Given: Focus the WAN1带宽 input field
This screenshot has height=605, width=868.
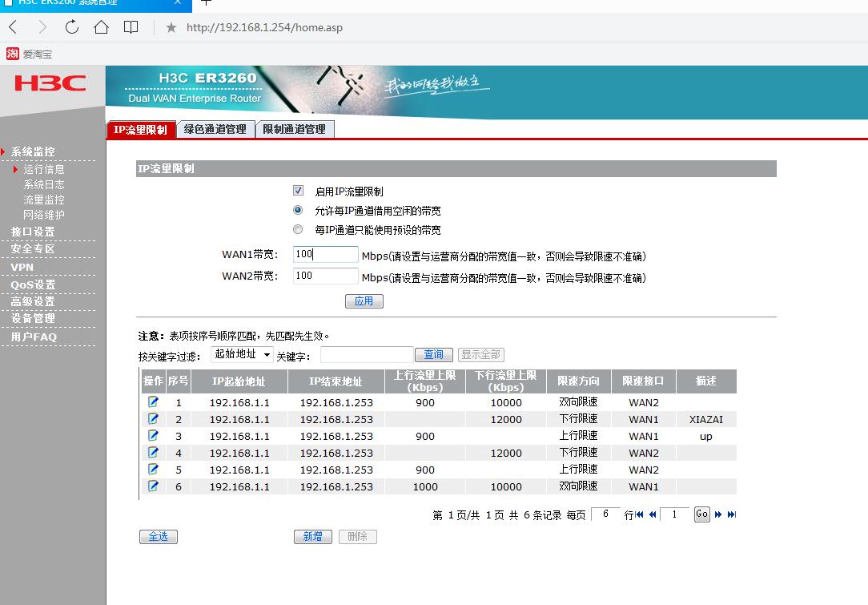Looking at the screenshot, I should [x=325, y=254].
